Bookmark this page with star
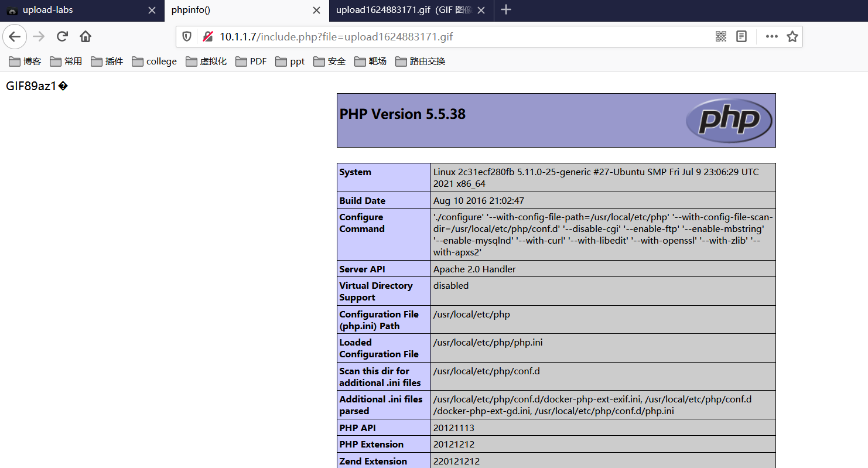Screen dimensions: 868x468 (792, 36)
